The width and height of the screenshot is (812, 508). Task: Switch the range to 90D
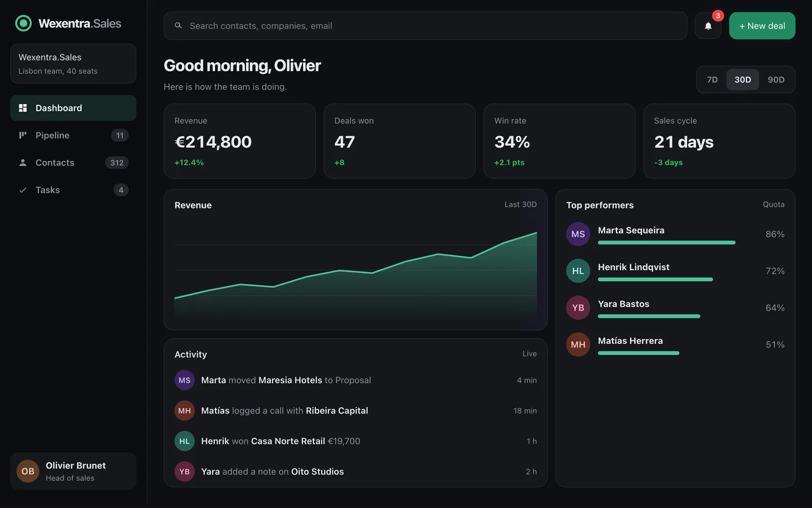tap(776, 80)
